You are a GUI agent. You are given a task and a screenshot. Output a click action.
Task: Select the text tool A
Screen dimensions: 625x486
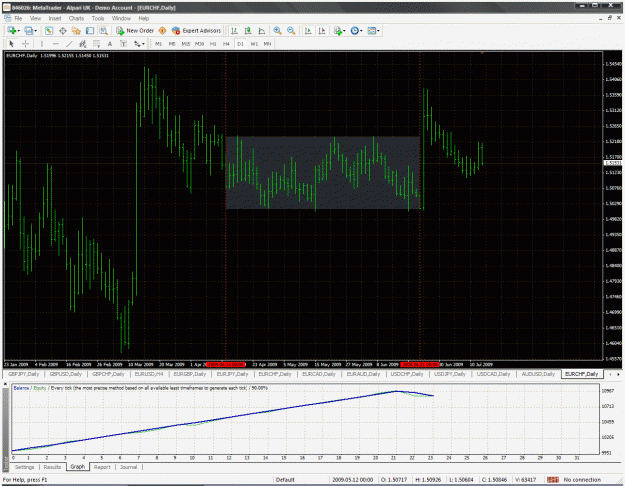pyautogui.click(x=110, y=44)
